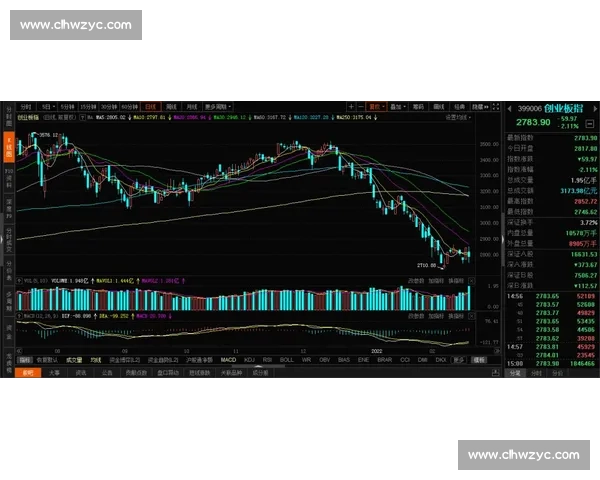The height and width of the screenshot is (480, 600).
Task: Click the 大事 bottom tab
Action: pyautogui.click(x=54, y=372)
